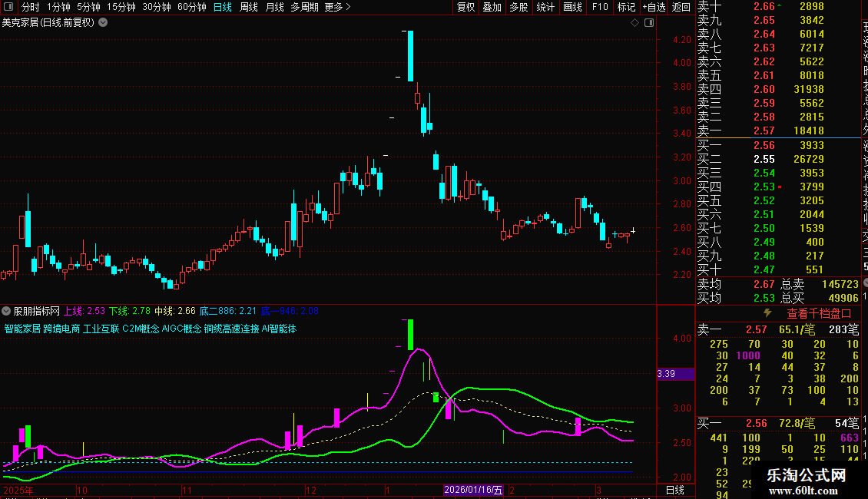
Task: Click the 返回 back button
Action: [681, 7]
